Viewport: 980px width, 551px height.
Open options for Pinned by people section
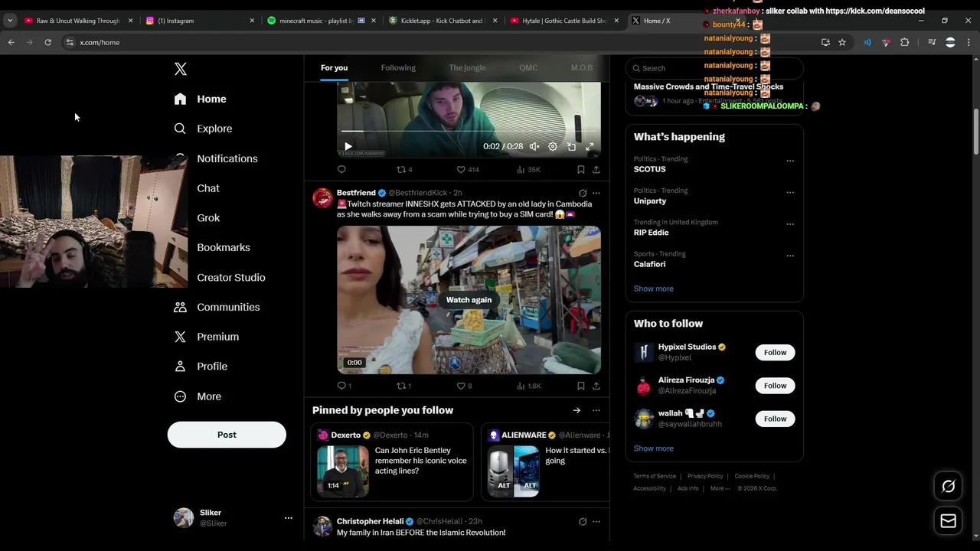(x=596, y=411)
